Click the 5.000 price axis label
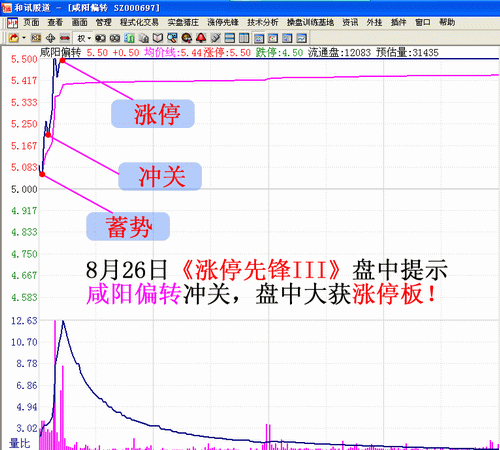Viewport: 500px width, 450px height. [24, 189]
